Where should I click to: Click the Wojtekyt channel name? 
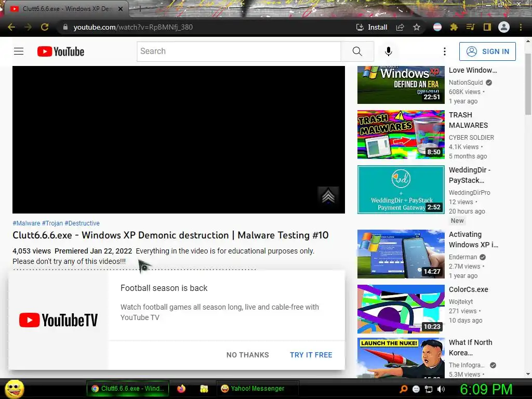click(x=460, y=302)
